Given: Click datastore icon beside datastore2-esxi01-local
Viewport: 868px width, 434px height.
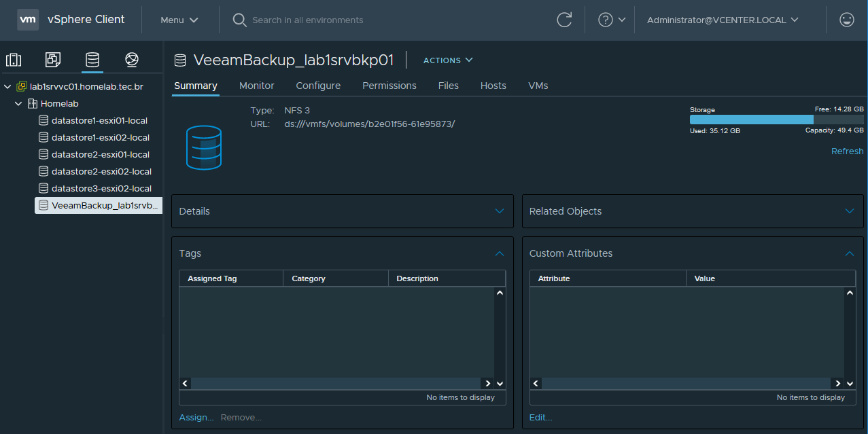Looking at the screenshot, I should (44, 155).
